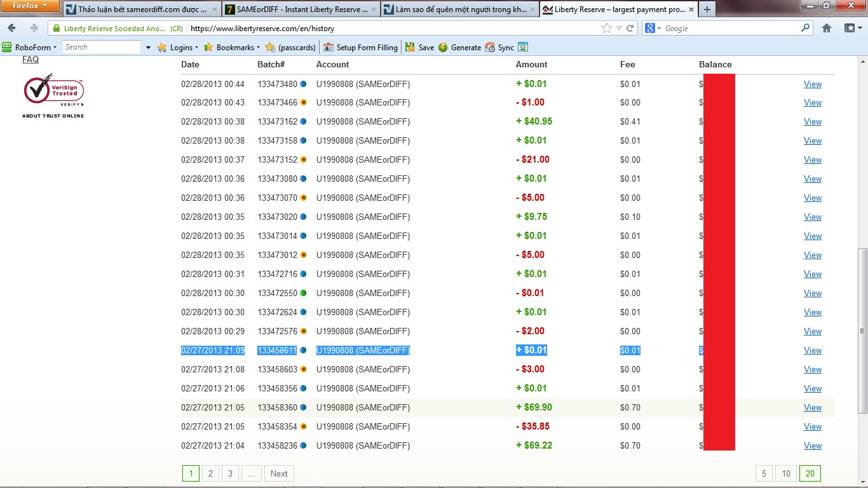Click the 'Amount' column header
Screen dimensions: 868x488
click(532, 64)
